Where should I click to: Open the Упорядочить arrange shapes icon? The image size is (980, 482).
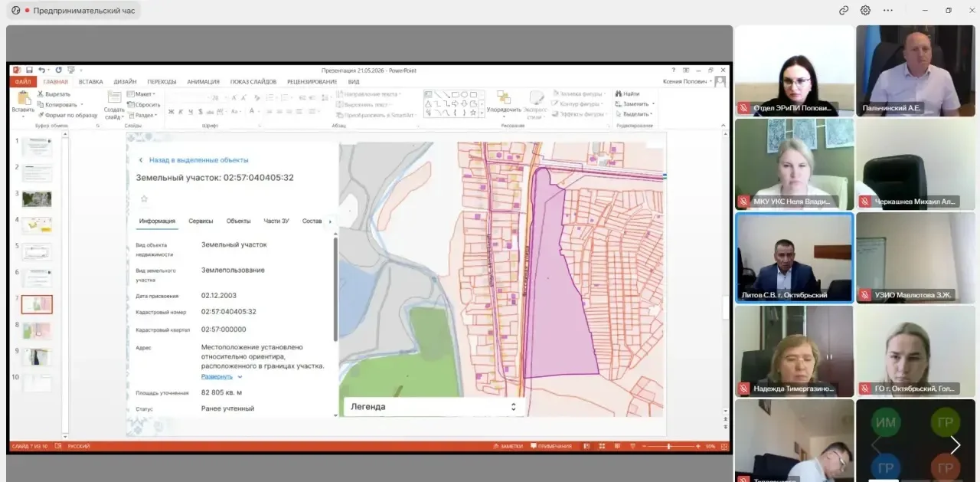tap(503, 97)
